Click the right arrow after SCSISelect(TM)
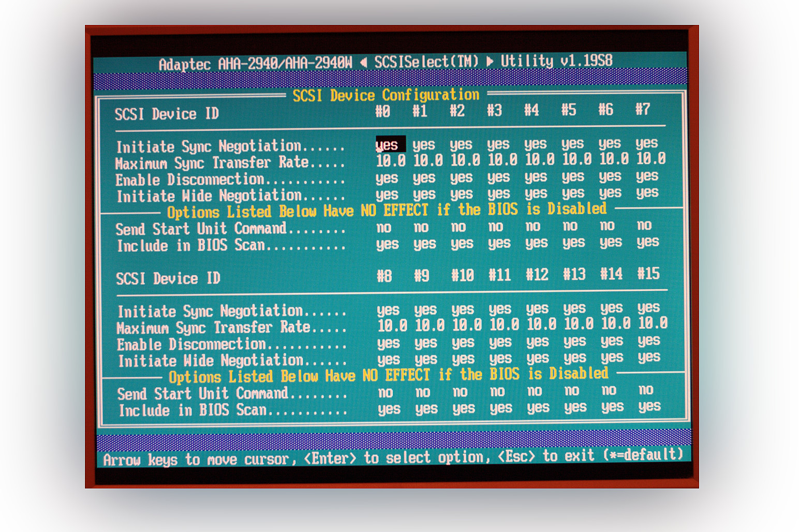 (x=490, y=62)
